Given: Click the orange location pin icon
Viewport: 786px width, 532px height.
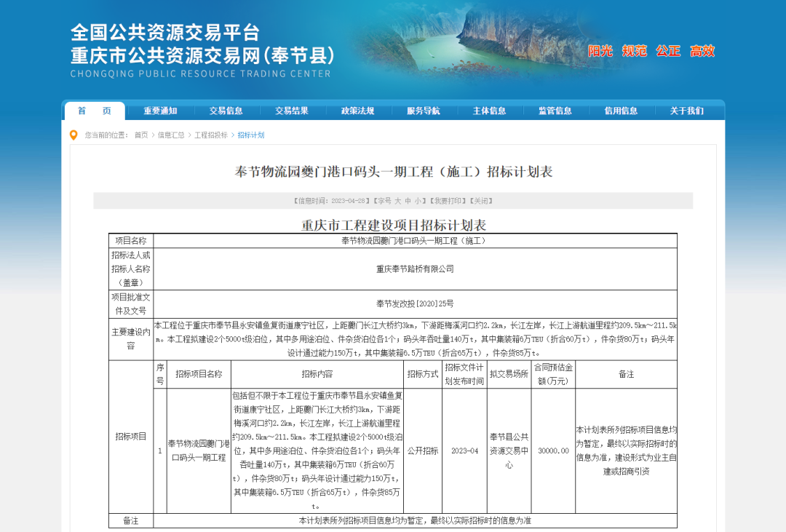Looking at the screenshot, I should point(74,135).
